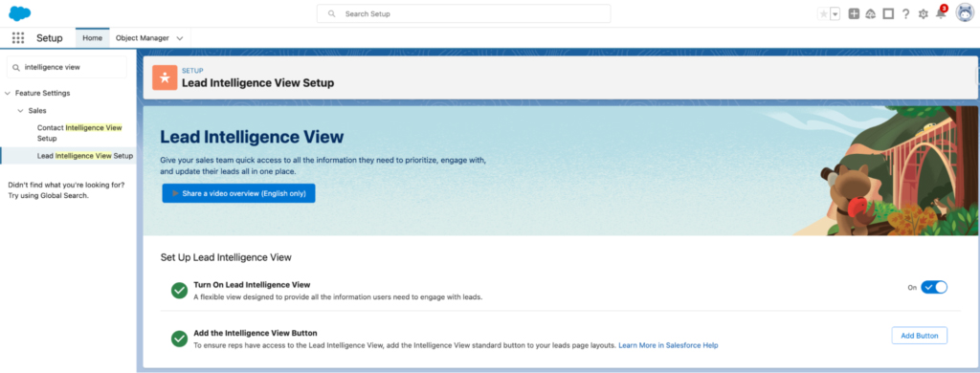Open the user profile avatar
Screen dimensions: 980x373
pos(965,13)
